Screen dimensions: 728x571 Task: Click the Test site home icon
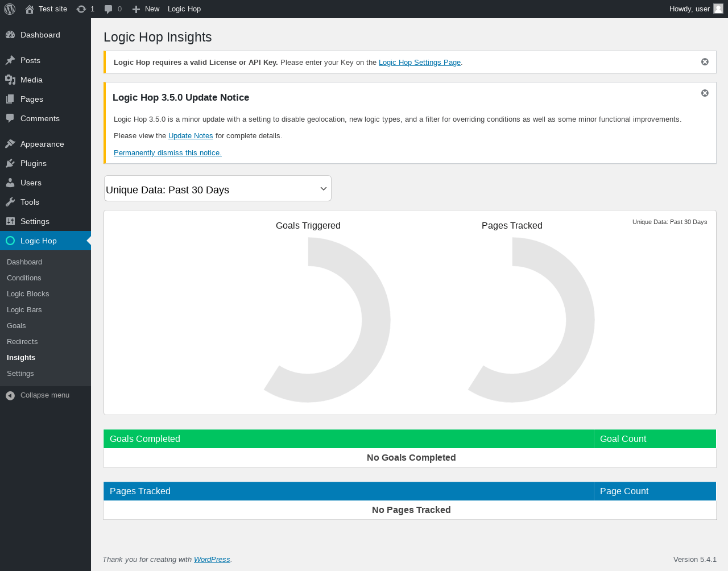pyautogui.click(x=30, y=9)
